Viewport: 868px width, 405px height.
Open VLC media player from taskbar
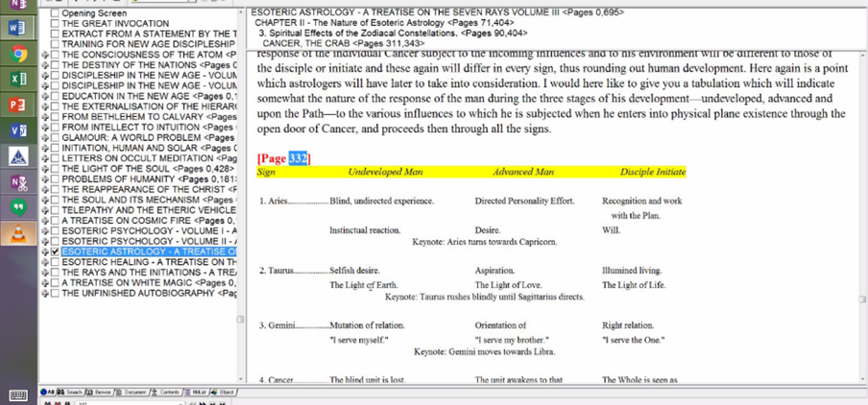click(18, 232)
